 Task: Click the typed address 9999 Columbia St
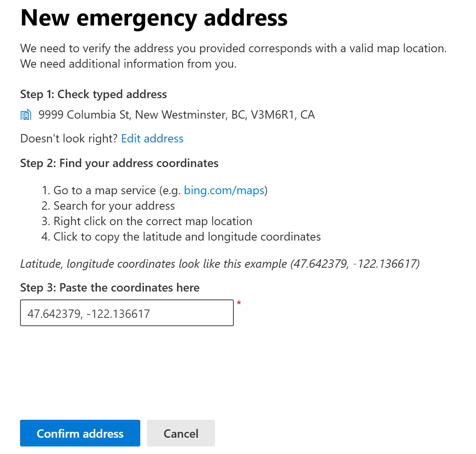click(x=176, y=115)
